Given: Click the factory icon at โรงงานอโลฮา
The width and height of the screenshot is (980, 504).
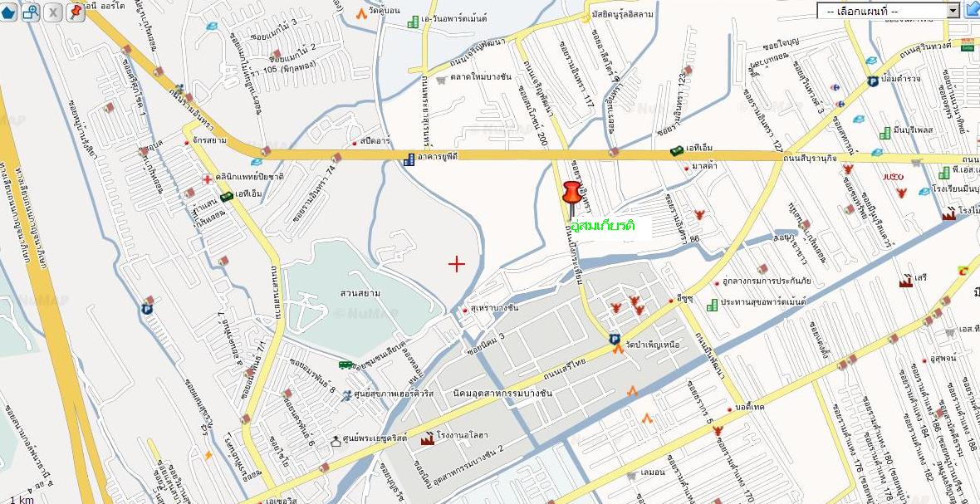Looking at the screenshot, I should click(428, 438).
